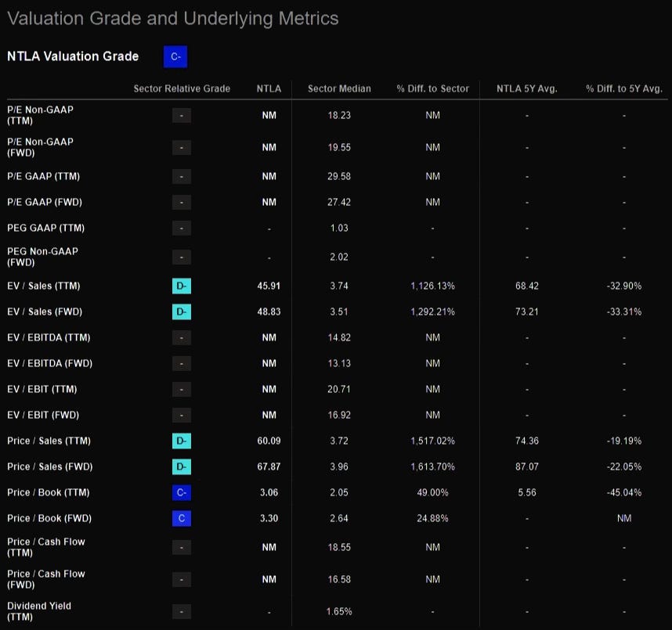Click sector median 1.03 for PEG GAAP
The image size is (672, 630).
(x=339, y=229)
